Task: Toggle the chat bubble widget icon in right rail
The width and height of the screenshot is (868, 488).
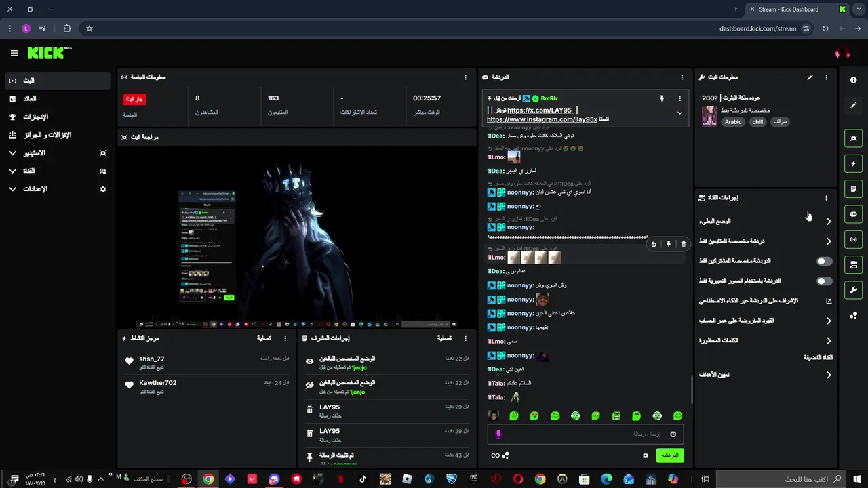Action: [x=853, y=214]
